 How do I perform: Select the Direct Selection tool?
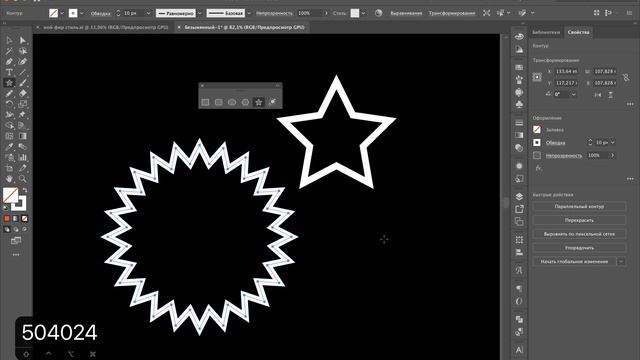(23, 40)
